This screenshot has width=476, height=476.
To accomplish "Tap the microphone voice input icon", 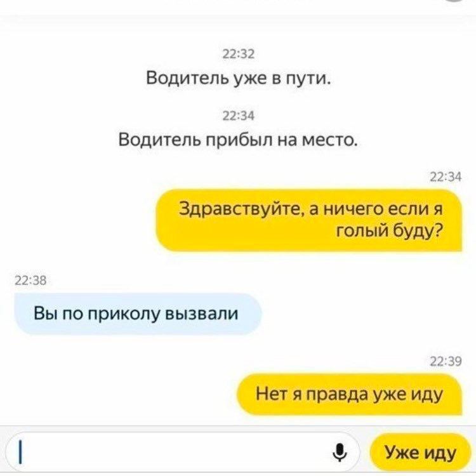I will [340, 452].
